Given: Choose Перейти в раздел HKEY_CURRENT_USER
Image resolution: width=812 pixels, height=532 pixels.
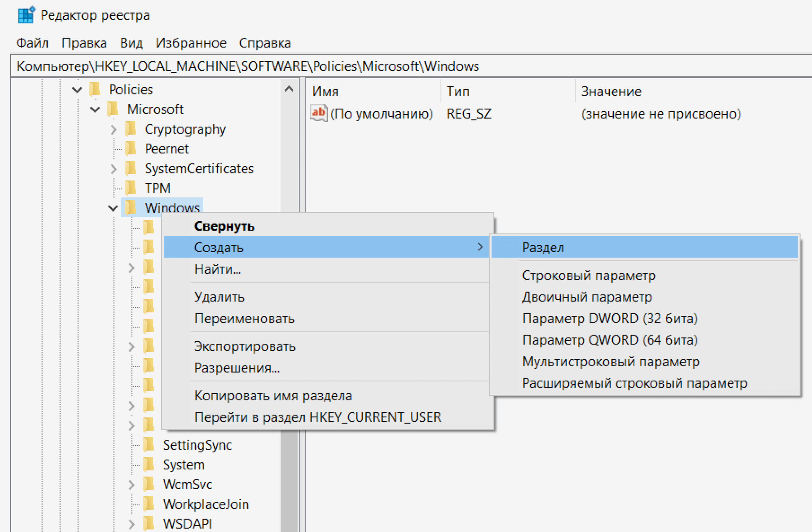Looking at the screenshot, I should (328, 417).
